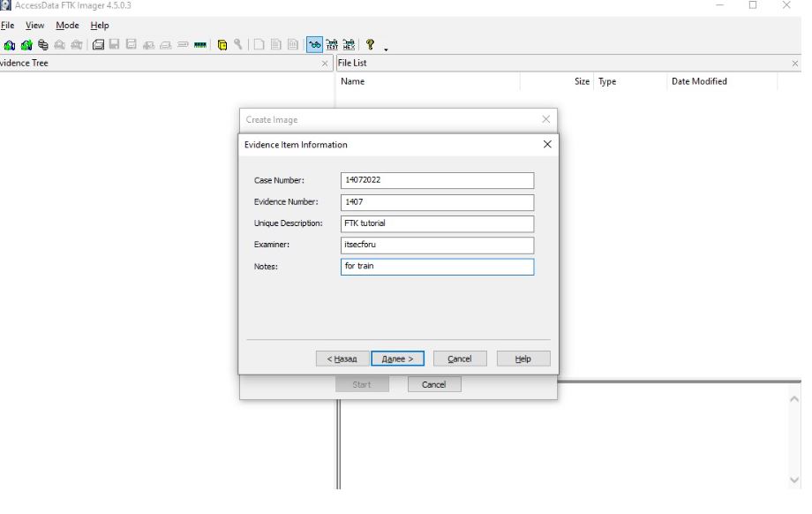The height and width of the screenshot is (514, 812).
Task: Click the Export Directory Listing icon
Action: pyautogui.click(x=293, y=44)
